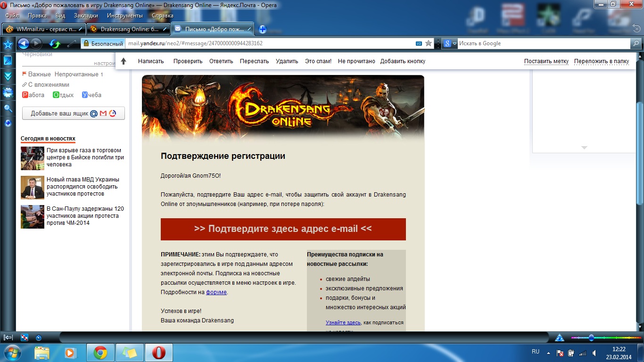Click the volume icon in the system tray
The width and height of the screenshot is (644, 362).
[x=595, y=353]
